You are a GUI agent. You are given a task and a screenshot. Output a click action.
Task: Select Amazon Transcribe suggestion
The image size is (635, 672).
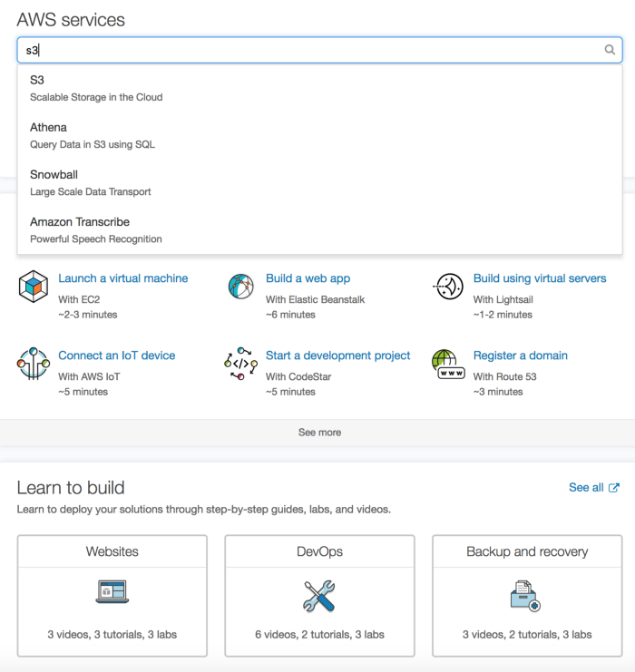point(80,222)
